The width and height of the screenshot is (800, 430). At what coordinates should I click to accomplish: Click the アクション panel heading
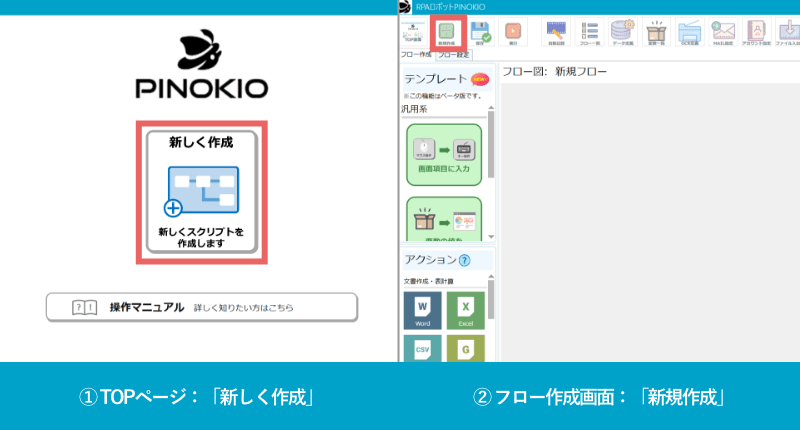[x=431, y=260]
